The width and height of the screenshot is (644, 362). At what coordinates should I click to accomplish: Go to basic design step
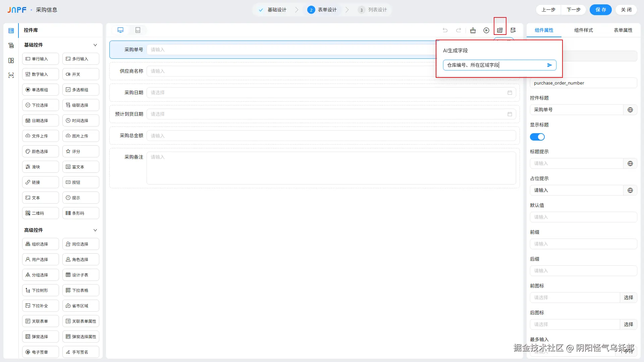coord(272,10)
